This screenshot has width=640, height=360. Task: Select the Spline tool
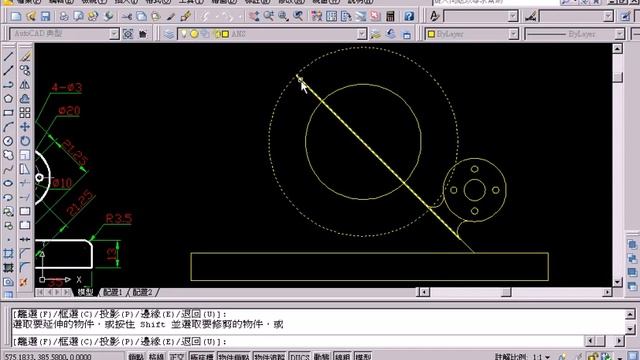[8, 169]
